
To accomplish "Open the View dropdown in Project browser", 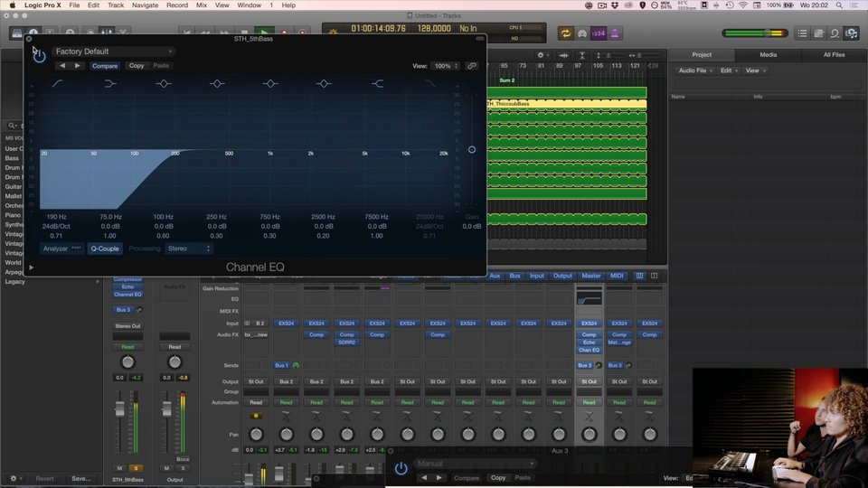I will click(755, 70).
